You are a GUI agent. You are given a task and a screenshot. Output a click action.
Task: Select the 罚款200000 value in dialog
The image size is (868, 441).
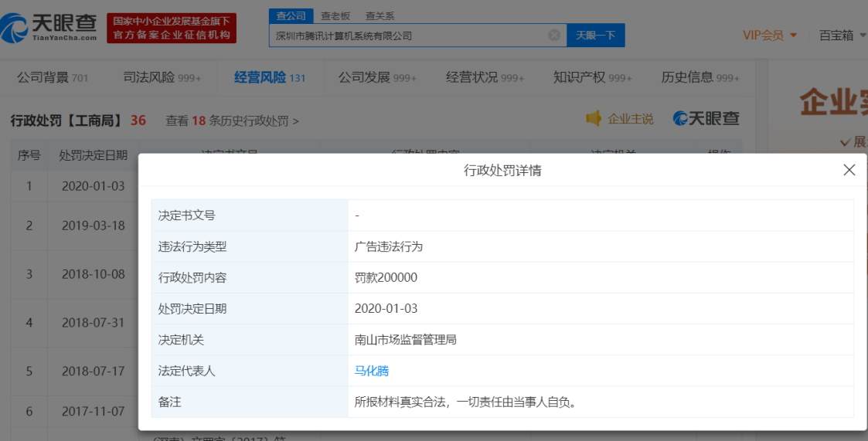386,278
